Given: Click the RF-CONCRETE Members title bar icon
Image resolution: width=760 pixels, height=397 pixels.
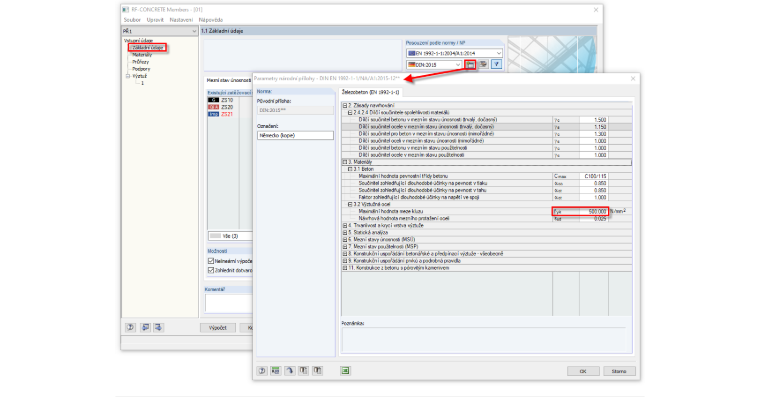Looking at the screenshot, I should [x=126, y=9].
